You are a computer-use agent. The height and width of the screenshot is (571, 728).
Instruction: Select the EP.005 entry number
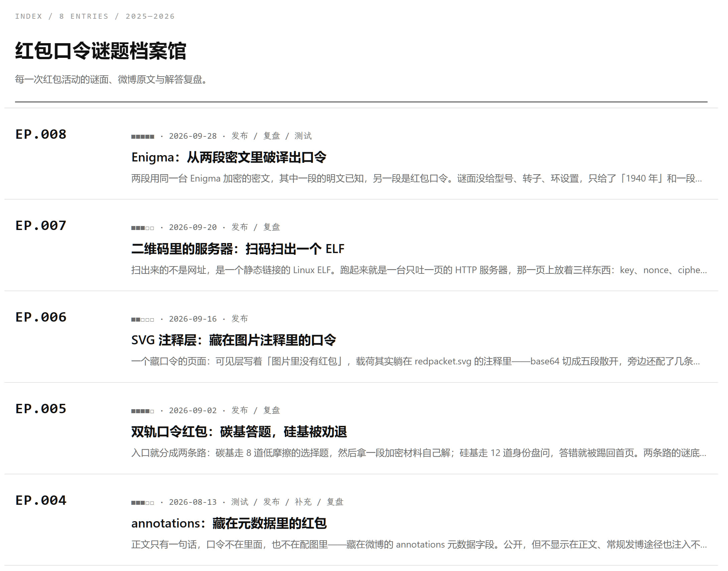[41, 409]
